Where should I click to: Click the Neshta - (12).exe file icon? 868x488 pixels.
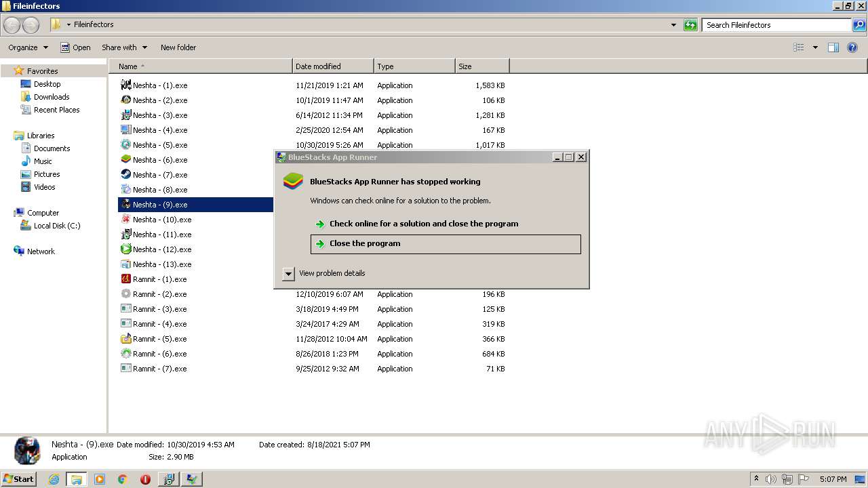click(x=125, y=249)
